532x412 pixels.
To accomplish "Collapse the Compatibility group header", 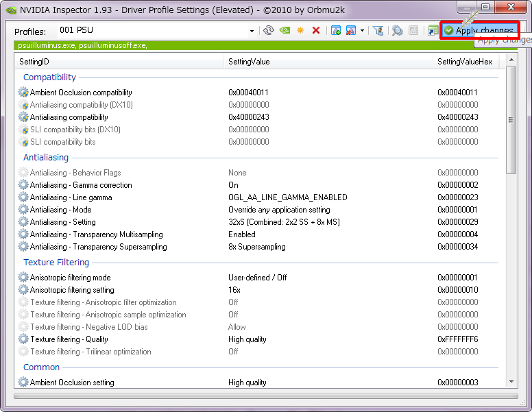I will point(49,77).
